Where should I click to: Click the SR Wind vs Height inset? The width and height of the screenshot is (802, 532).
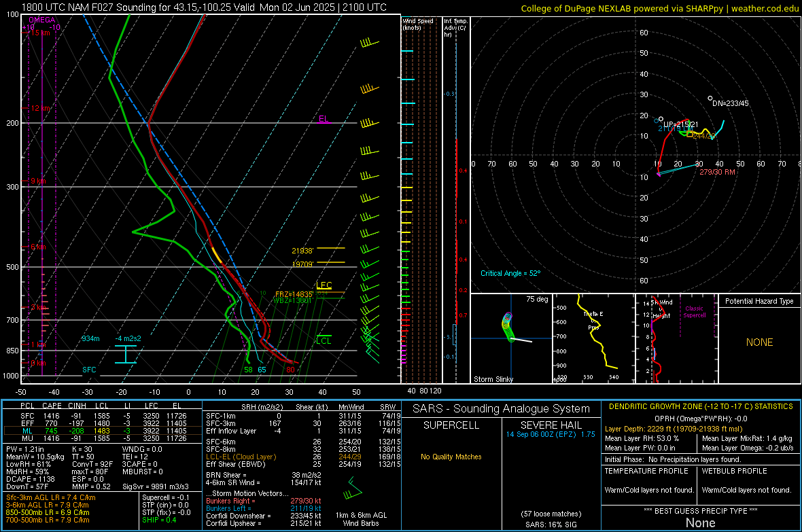click(677, 338)
